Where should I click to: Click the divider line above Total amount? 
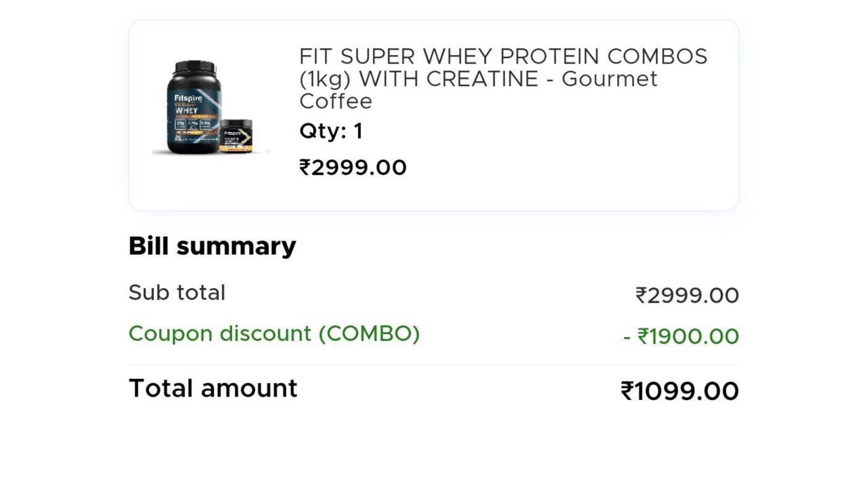[x=434, y=365]
